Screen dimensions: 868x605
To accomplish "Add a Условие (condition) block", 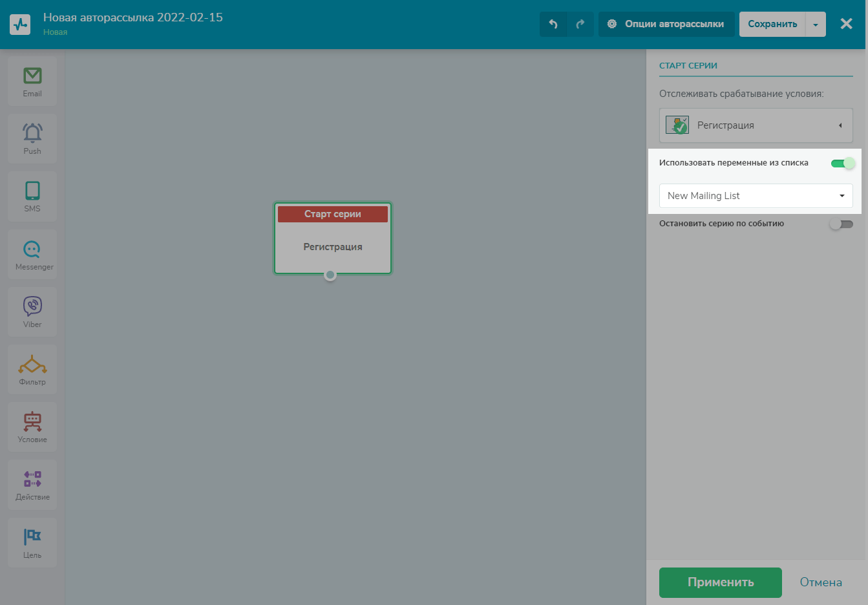I will tap(32, 427).
